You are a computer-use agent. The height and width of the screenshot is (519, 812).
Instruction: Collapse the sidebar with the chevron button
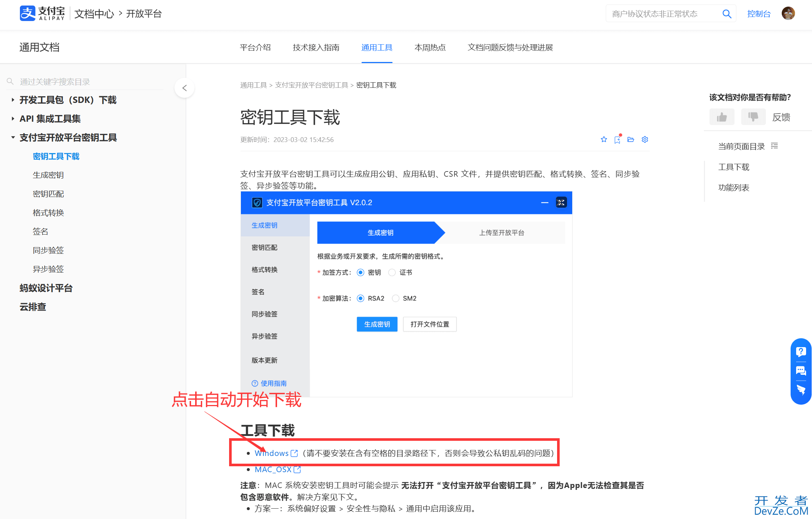(x=184, y=88)
